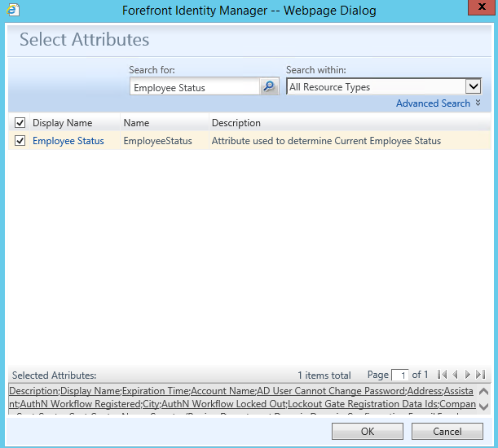
Task: Click the '1 items total' text
Action: click(x=324, y=376)
